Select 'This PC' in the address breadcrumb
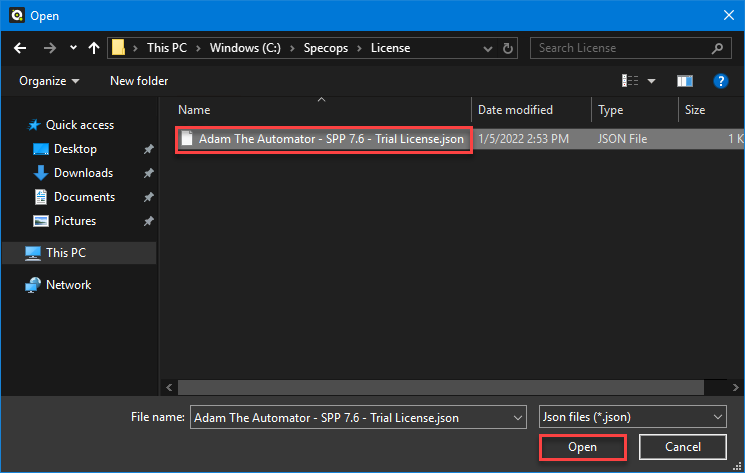745x473 pixels. point(167,48)
